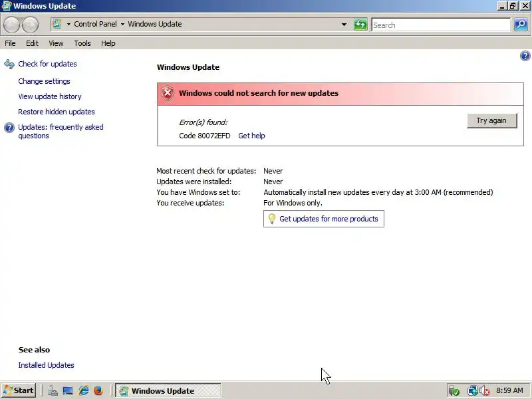Screen dimensions: 532x399
Task: Launch Firefox from quick launch
Action: pyautogui.click(x=98, y=390)
